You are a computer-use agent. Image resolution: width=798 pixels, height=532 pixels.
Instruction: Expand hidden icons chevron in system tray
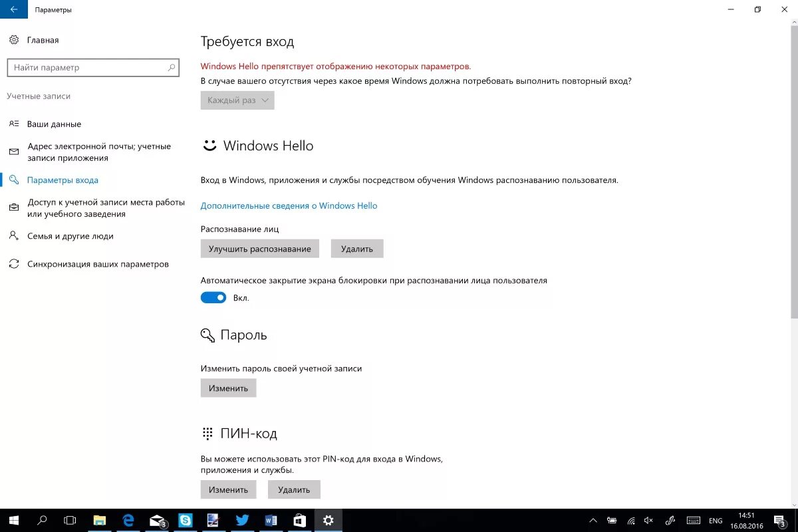[593, 520]
